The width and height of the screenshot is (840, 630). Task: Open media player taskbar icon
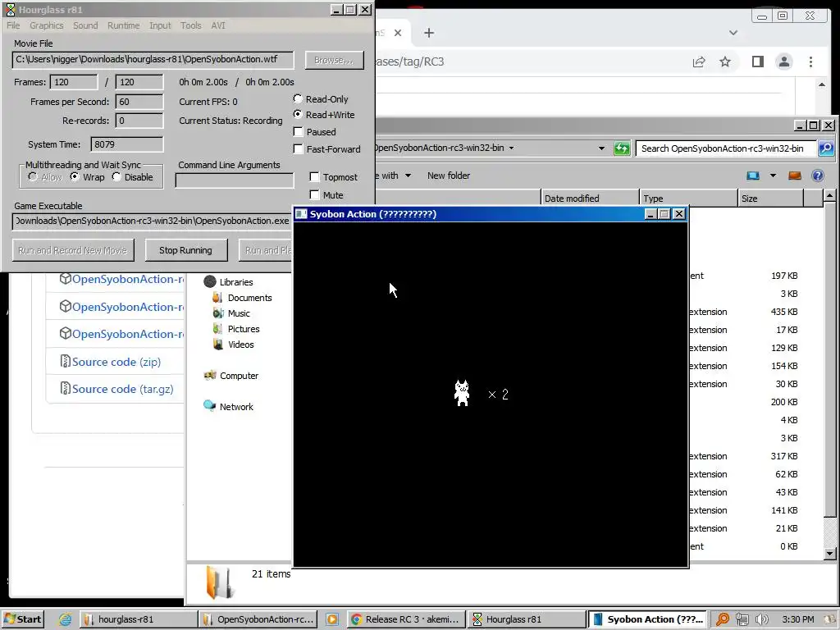[332, 619]
